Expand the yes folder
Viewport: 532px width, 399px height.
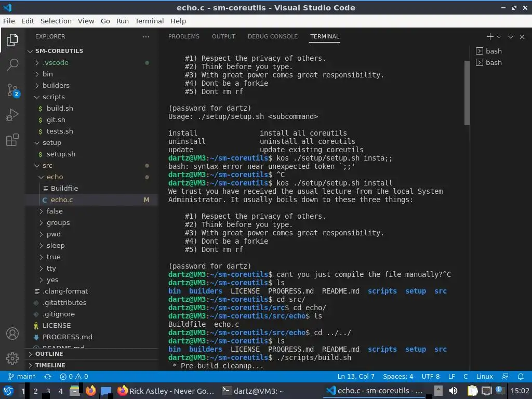coord(91,280)
